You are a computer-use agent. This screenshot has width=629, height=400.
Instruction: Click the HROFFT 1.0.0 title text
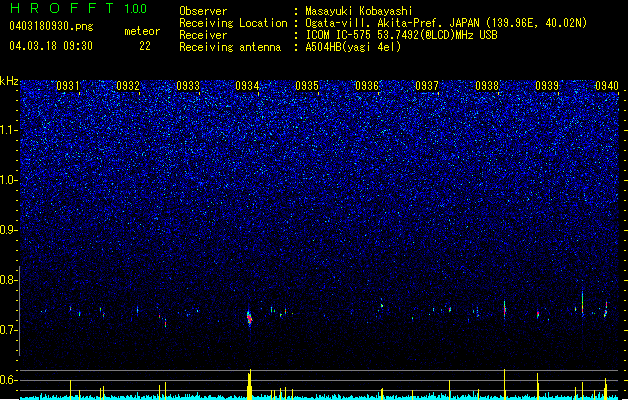coord(79,8)
